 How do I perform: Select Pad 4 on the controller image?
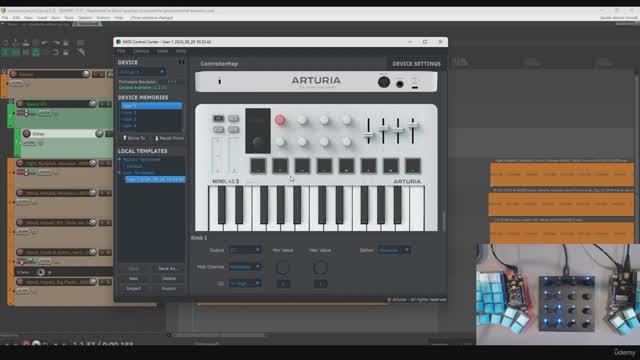click(x=324, y=166)
